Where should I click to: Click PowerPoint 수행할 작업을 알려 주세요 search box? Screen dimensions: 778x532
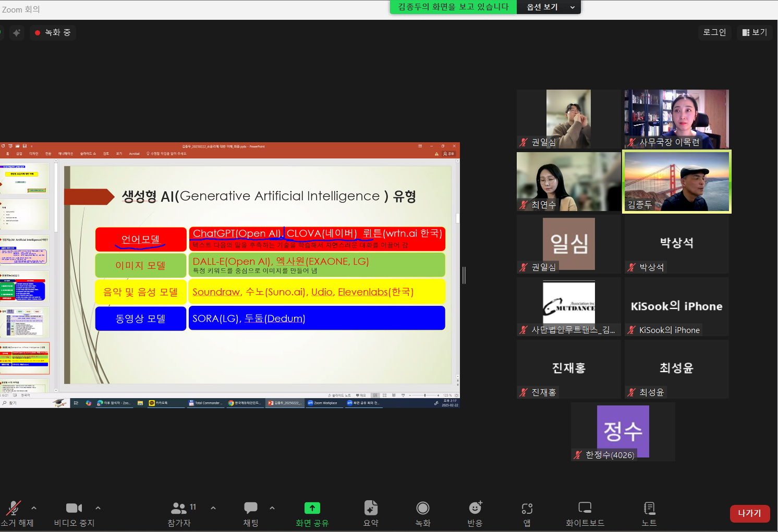(x=167, y=154)
